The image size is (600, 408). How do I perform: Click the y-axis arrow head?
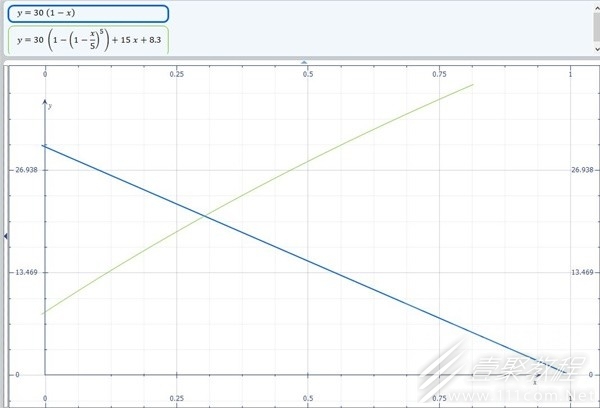44,101
